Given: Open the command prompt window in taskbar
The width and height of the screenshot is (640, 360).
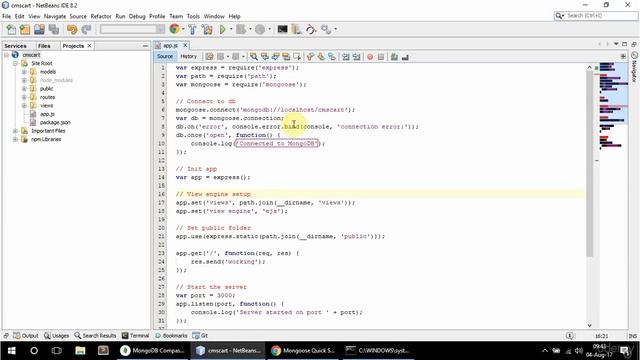Looking at the screenshot, I should [x=378, y=350].
